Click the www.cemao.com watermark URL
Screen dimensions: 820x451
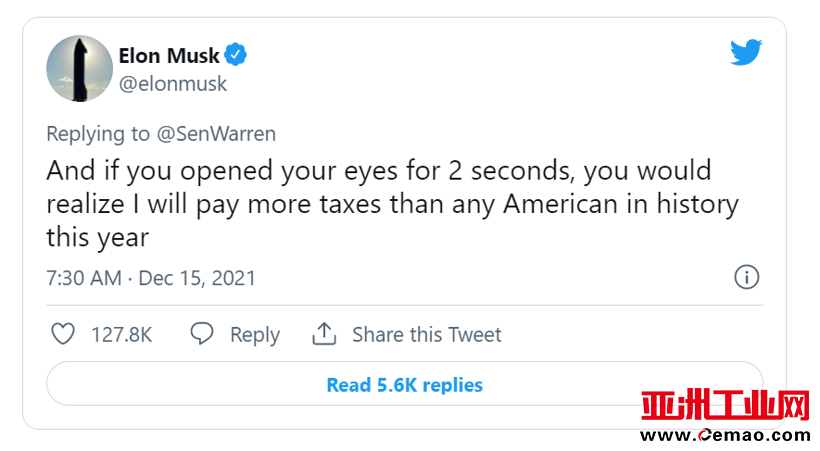click(725, 435)
